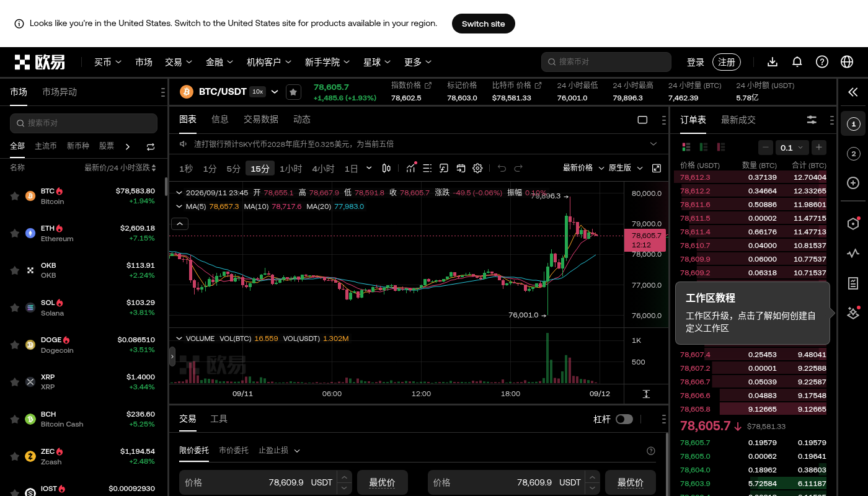Open the 最新价格 price type dropdown
868x496 pixels.
[x=582, y=167]
